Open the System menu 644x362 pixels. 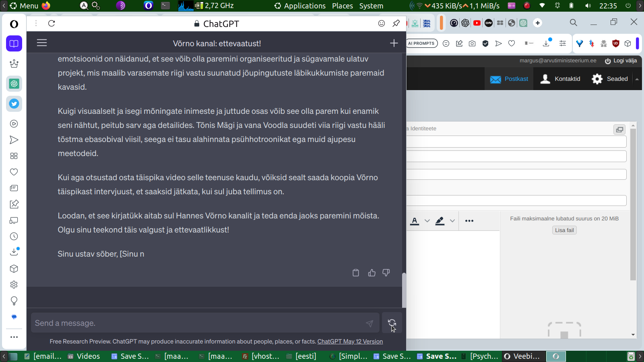point(371,6)
